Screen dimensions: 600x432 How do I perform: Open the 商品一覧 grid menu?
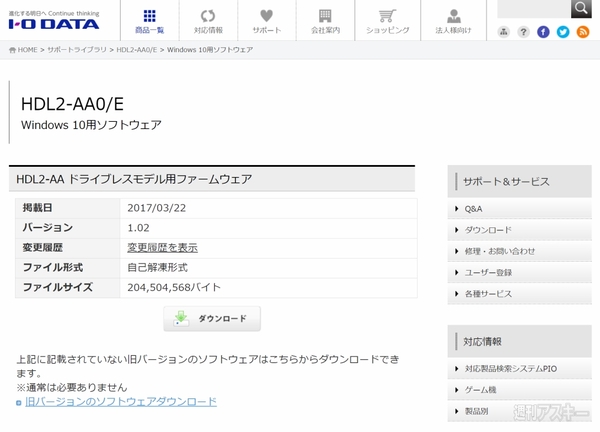click(150, 21)
